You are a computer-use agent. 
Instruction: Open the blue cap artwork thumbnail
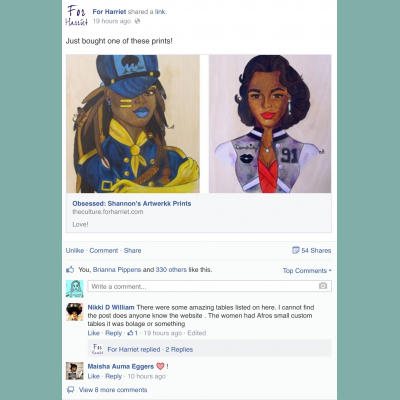point(133,124)
